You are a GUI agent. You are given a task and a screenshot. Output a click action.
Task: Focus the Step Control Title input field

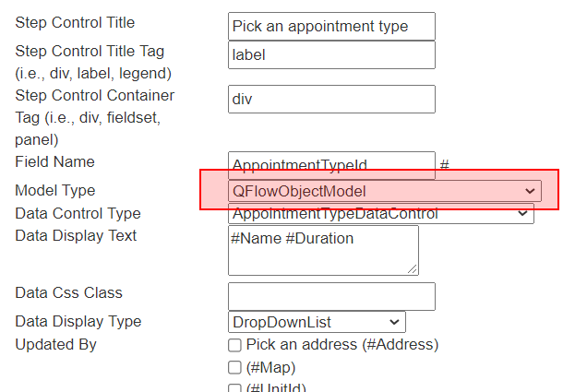coord(331,27)
